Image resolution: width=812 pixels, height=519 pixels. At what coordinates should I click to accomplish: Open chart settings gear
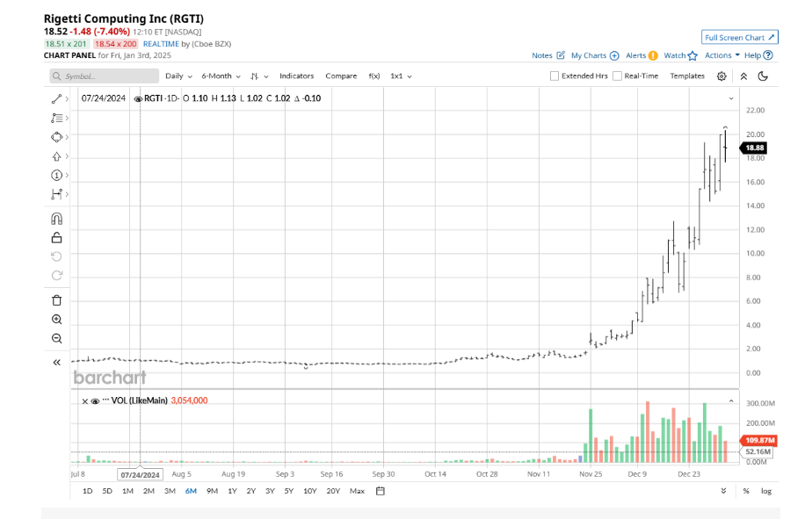pos(721,76)
